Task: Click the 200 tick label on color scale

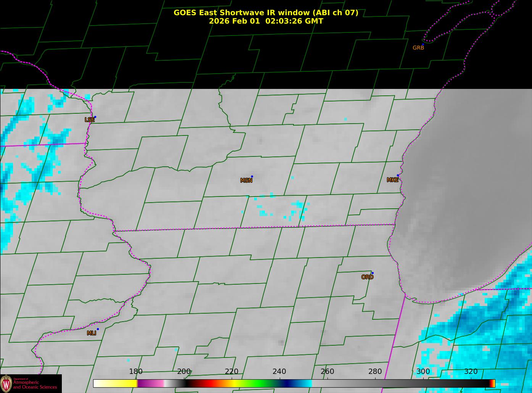Action: tap(184, 372)
